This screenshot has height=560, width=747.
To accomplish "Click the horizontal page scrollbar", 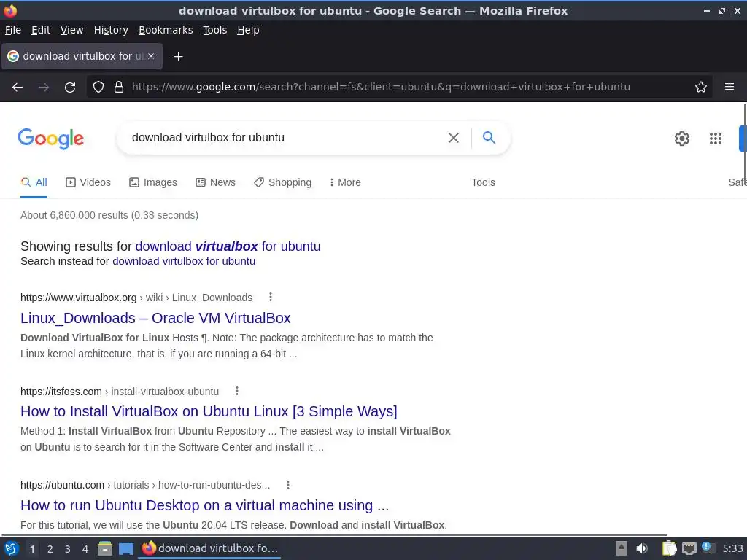I will pos(333,534).
